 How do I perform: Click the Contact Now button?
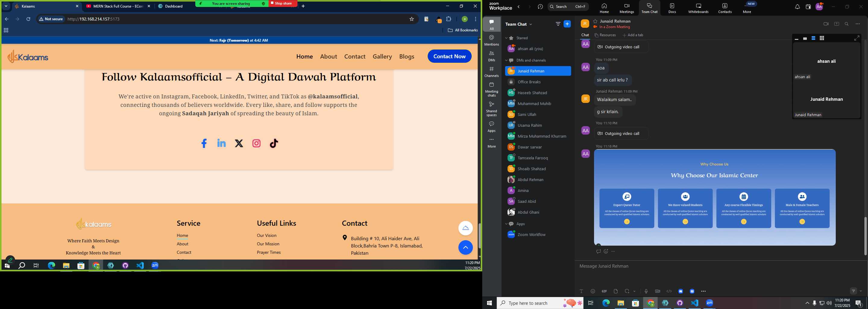click(x=449, y=56)
